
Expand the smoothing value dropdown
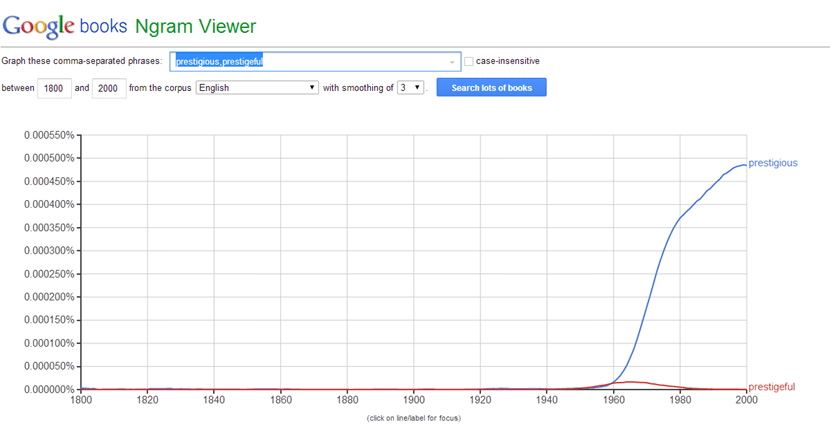click(x=410, y=88)
